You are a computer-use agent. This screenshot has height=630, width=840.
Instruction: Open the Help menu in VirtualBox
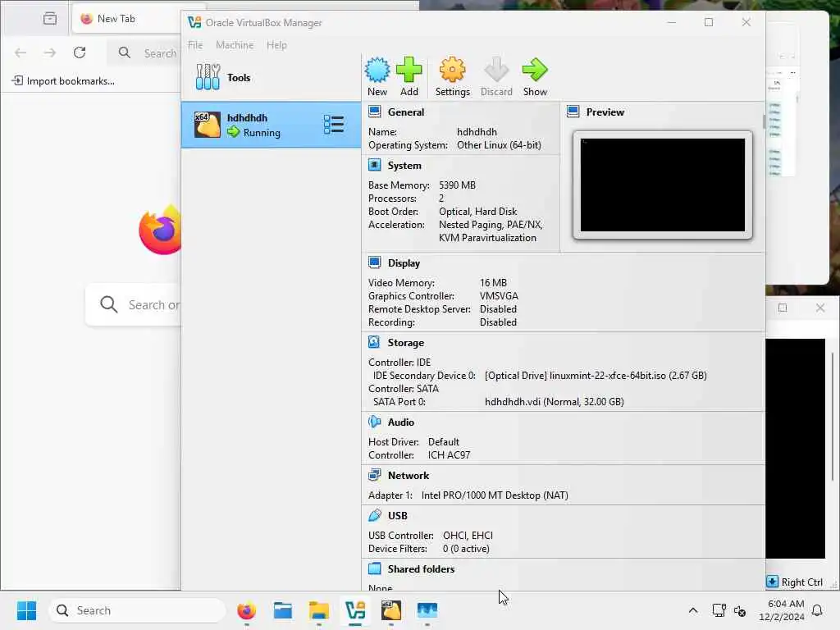[276, 45]
